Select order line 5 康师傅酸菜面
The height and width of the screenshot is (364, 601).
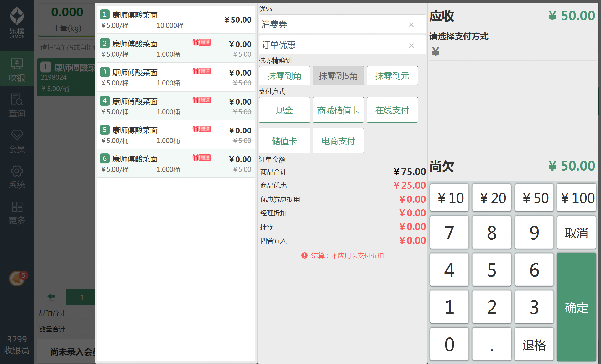click(x=176, y=135)
